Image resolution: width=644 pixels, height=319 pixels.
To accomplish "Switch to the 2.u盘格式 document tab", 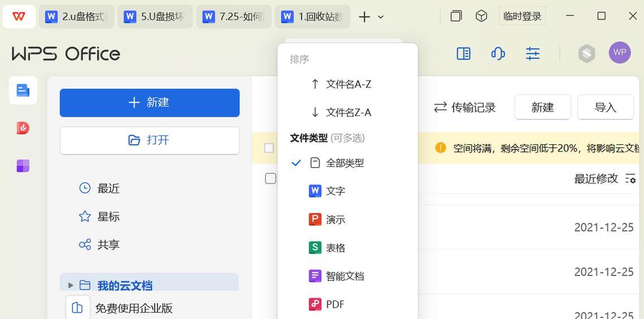I will [x=76, y=16].
